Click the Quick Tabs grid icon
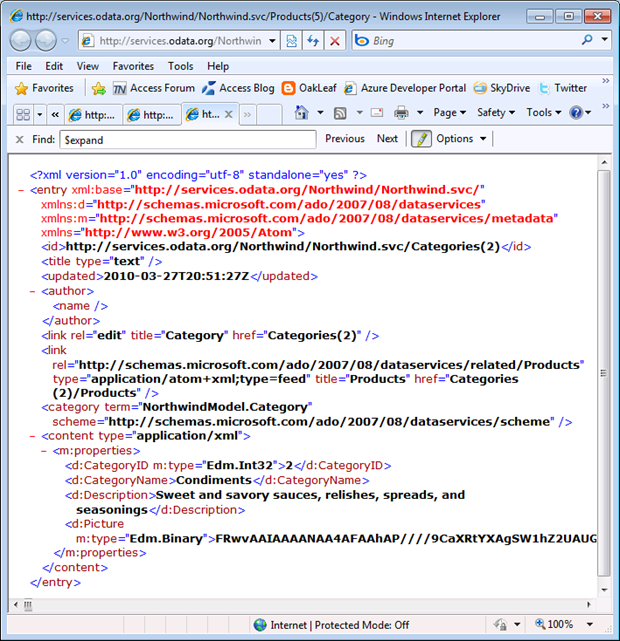Screen dimensions: 620x641 click(23, 114)
